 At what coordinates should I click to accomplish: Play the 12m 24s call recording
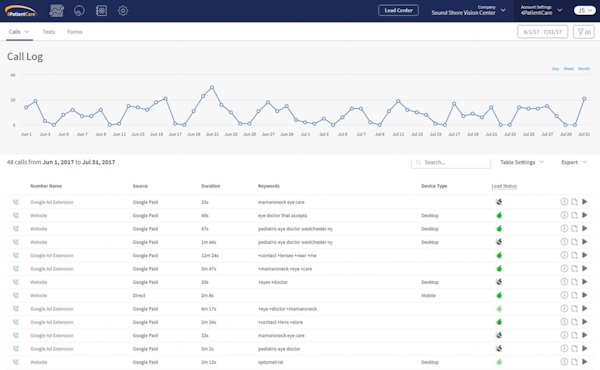[585, 255]
